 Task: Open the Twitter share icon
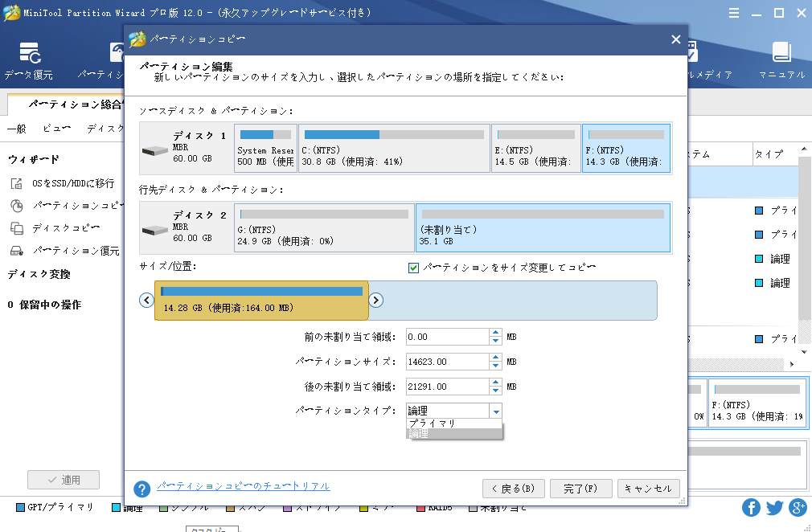point(773,508)
